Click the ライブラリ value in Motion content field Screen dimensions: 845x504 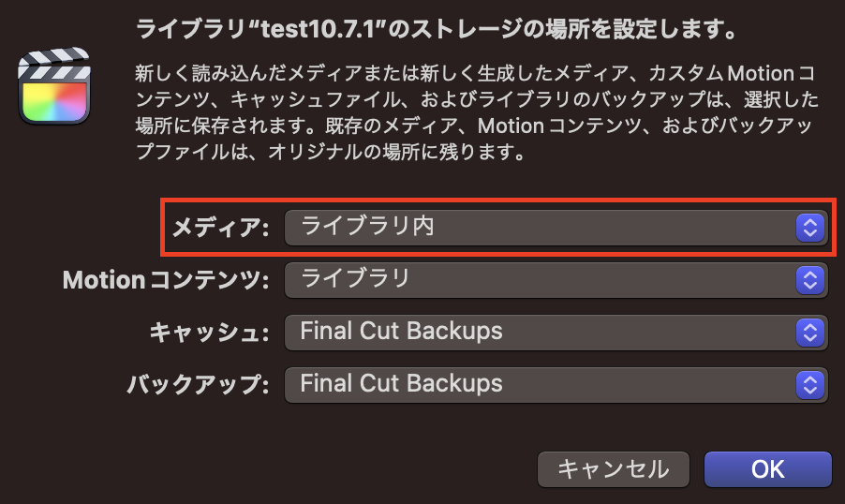click(x=354, y=278)
